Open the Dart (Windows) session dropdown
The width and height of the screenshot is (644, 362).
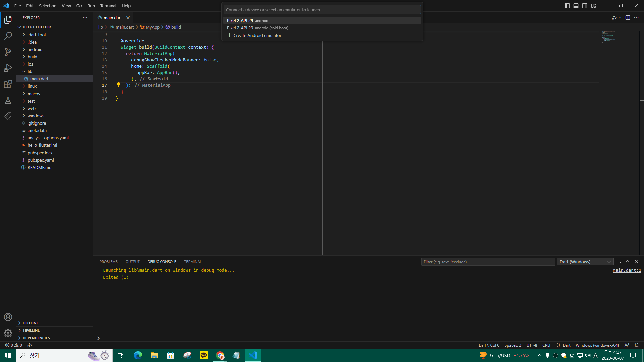click(585, 262)
